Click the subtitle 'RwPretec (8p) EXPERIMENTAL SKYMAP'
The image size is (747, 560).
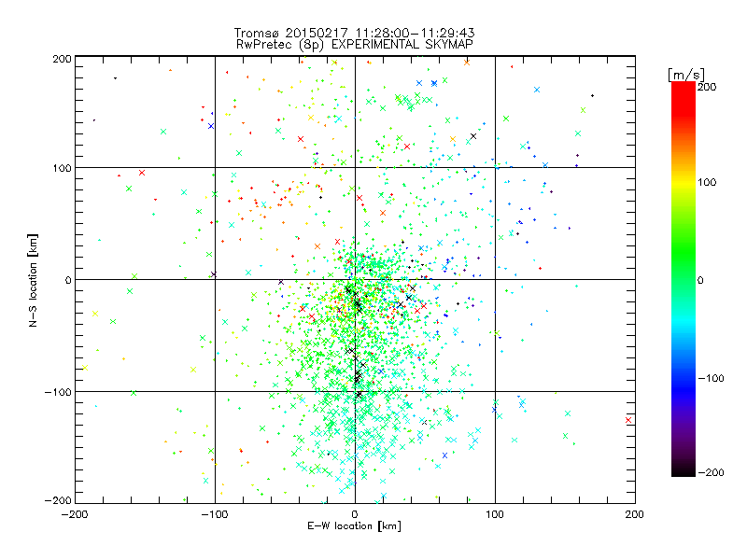pos(355,45)
